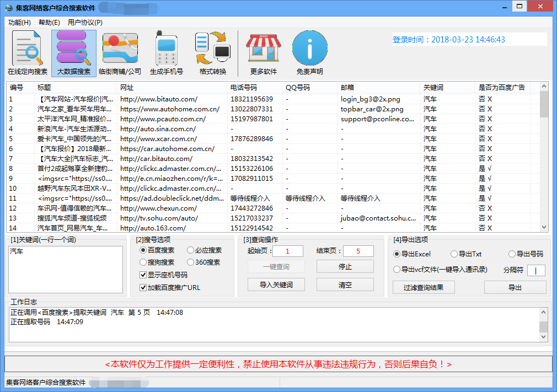557x392 pixels.
Task: Click the 工作日志 log scroll down arrow
Action: click(544, 337)
